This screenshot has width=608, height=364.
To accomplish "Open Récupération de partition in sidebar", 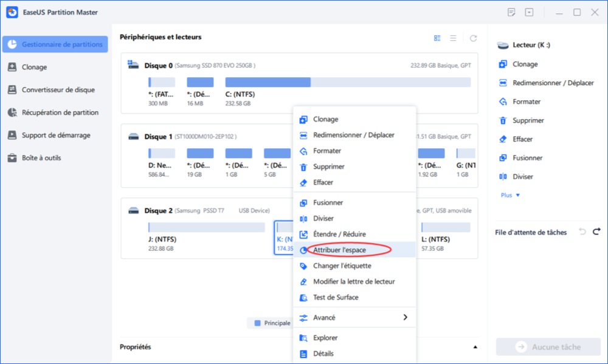I will [x=60, y=112].
